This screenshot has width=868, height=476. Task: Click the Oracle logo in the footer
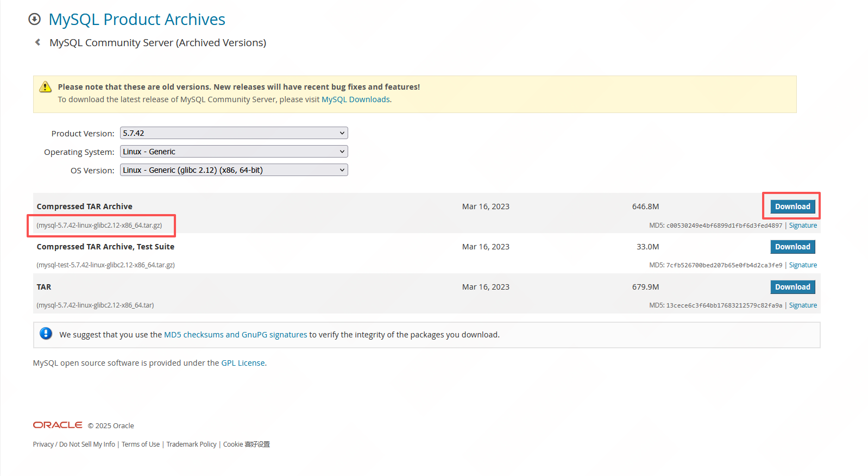[x=58, y=425]
